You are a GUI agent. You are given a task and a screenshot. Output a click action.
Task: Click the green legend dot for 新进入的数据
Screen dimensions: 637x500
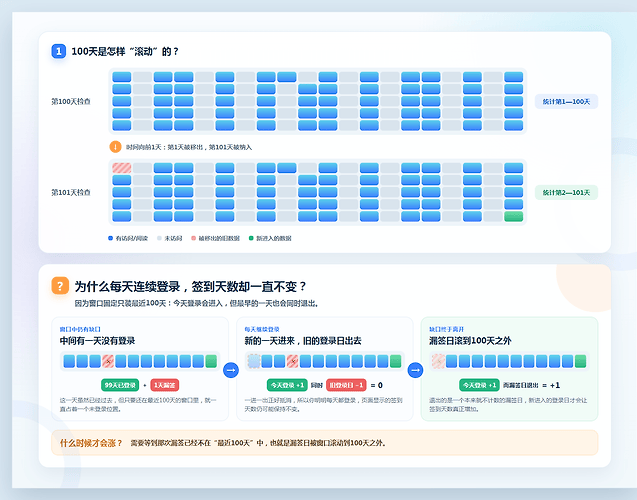(x=251, y=238)
